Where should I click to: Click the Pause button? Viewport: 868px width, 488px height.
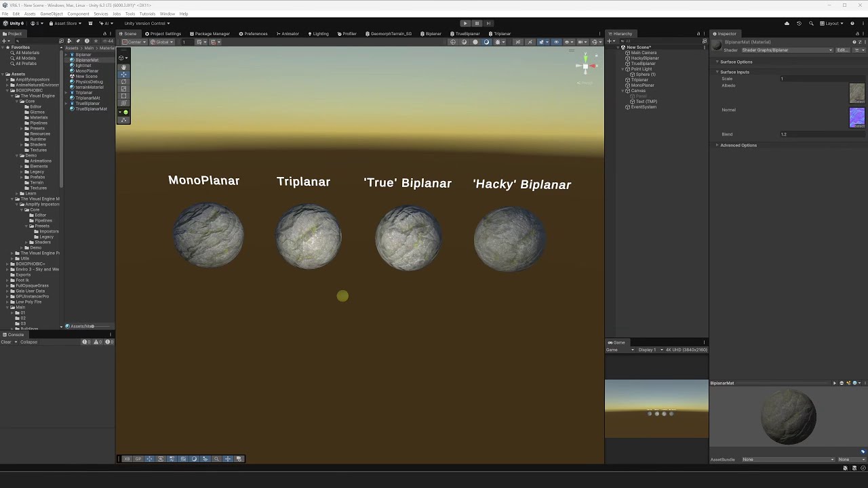pyautogui.click(x=477, y=23)
